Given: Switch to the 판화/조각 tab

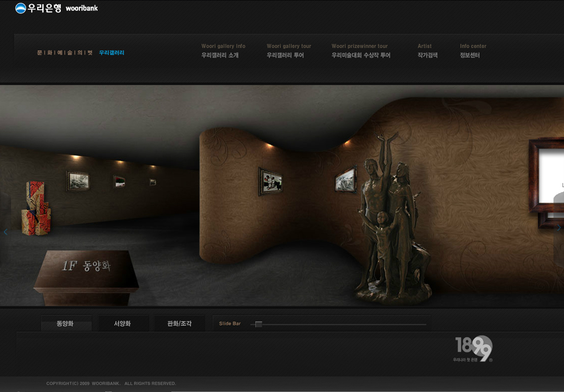Looking at the screenshot, I should [x=179, y=324].
